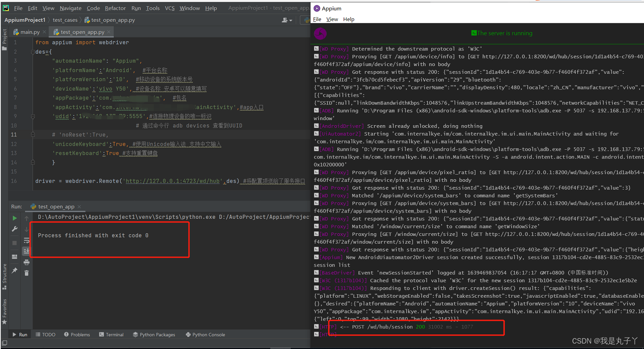Image resolution: width=644 pixels, height=349 pixels.
Task: Click the Stop process square icon
Action: [x=15, y=243]
